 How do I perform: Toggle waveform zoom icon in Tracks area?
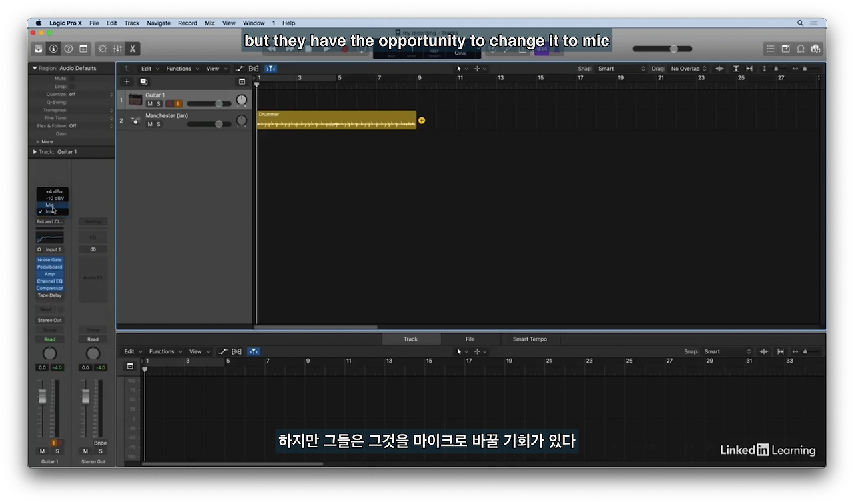pos(719,69)
